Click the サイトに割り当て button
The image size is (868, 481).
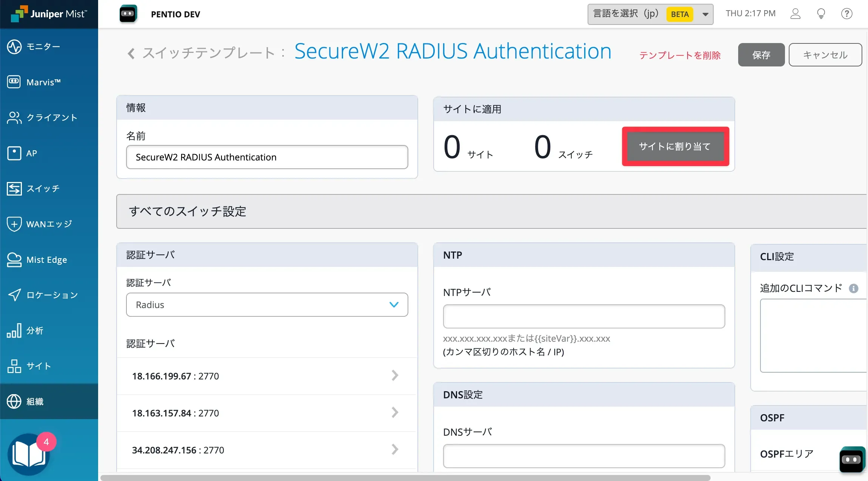tap(675, 146)
